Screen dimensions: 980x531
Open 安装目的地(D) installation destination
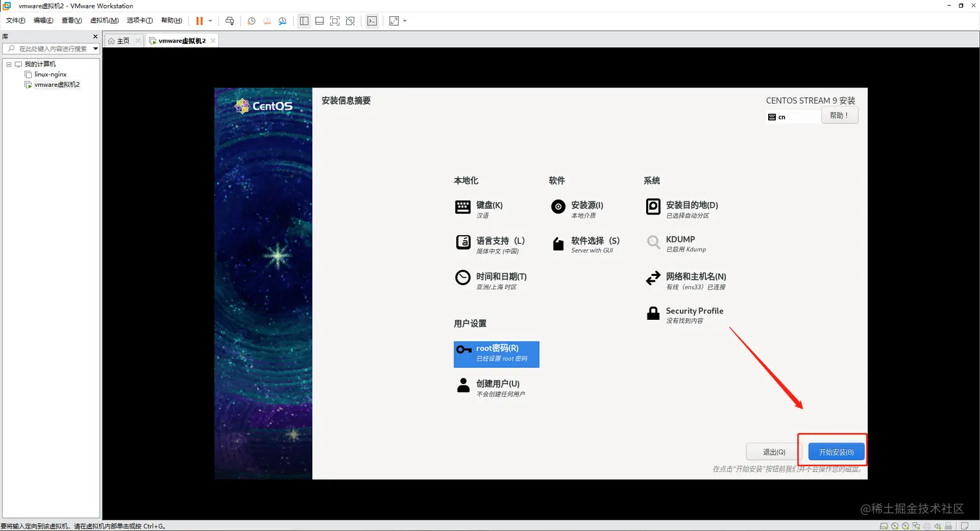tap(682, 209)
